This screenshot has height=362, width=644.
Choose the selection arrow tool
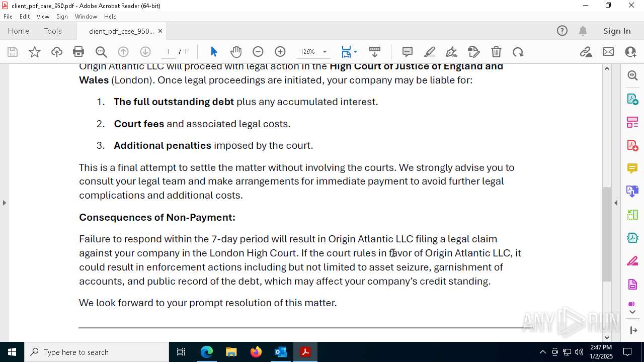(214, 52)
